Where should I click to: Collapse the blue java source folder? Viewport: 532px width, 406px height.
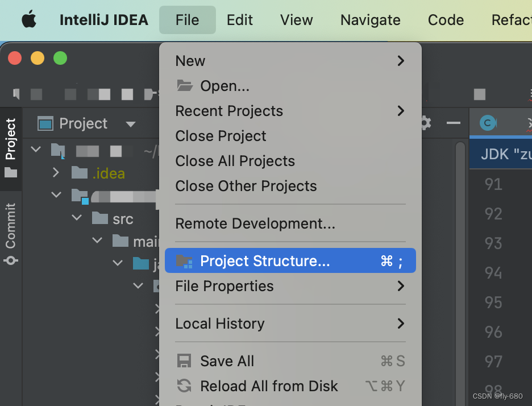118,263
